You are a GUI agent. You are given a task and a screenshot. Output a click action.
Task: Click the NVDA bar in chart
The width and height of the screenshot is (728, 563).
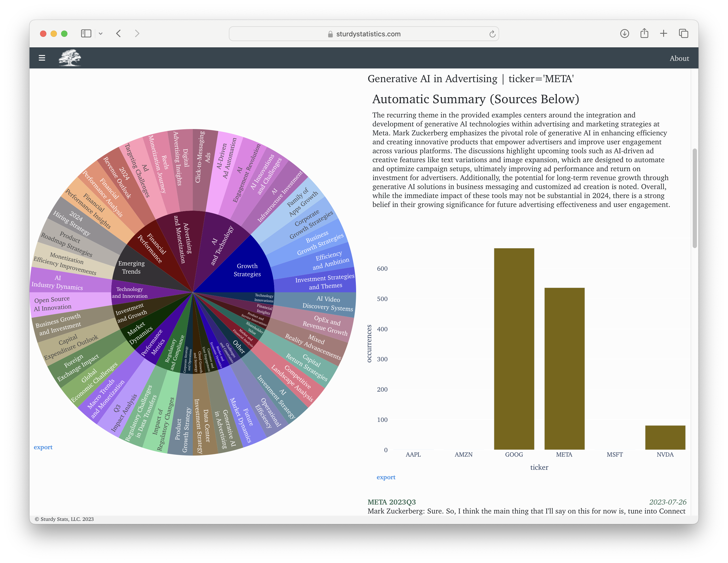pyautogui.click(x=665, y=437)
